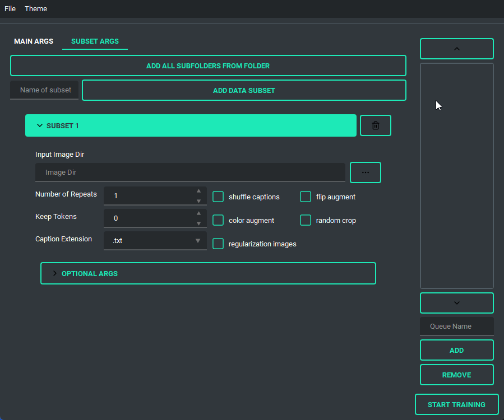
Task: Switch to the Main Args tab
Action: coord(34,41)
